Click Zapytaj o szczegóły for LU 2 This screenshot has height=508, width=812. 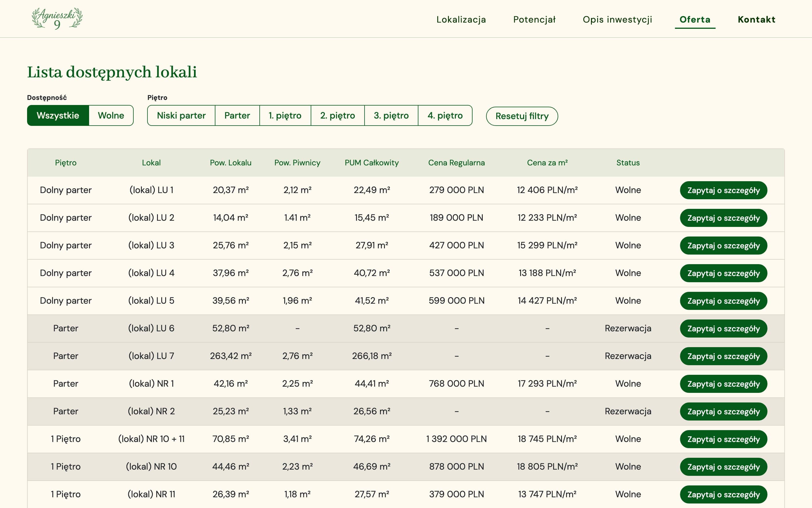(x=723, y=218)
